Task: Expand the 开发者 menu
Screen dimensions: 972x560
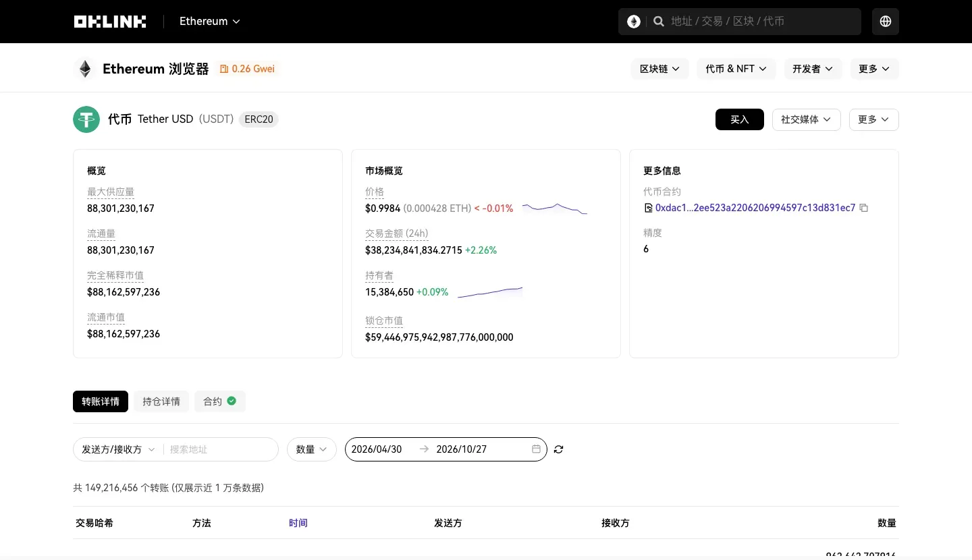Action: (813, 69)
